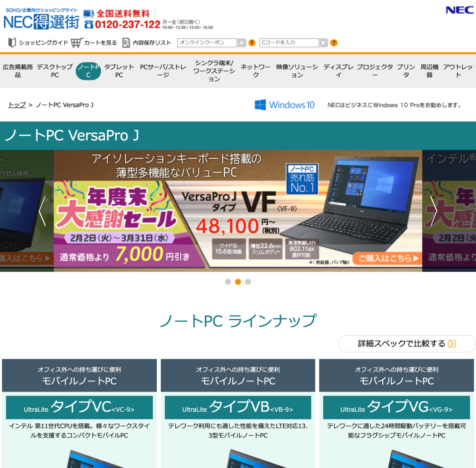Click the saved list document icon
Screen dimensions: 476x468
pyautogui.click(x=126, y=42)
